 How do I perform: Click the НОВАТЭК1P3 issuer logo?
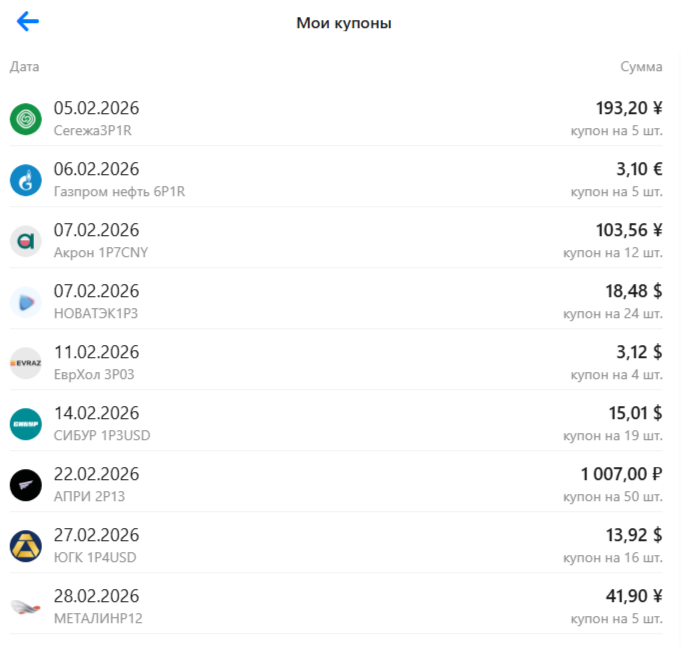tap(25, 302)
